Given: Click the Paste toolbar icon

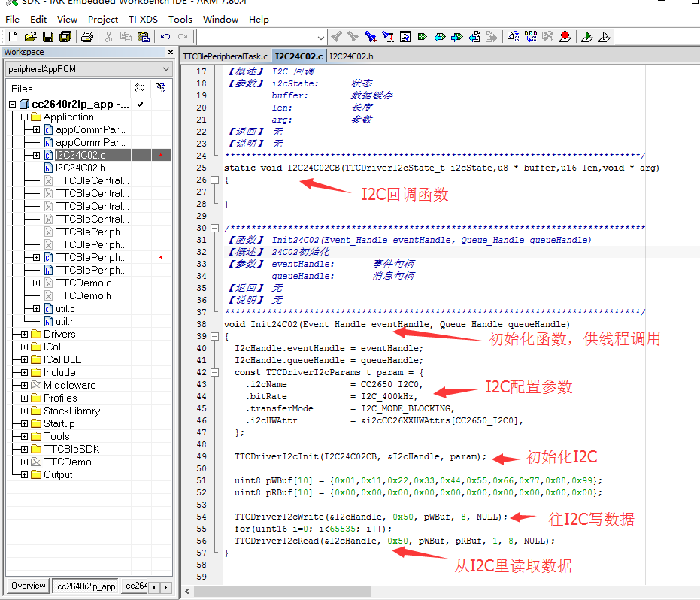Looking at the screenshot, I should (x=144, y=37).
